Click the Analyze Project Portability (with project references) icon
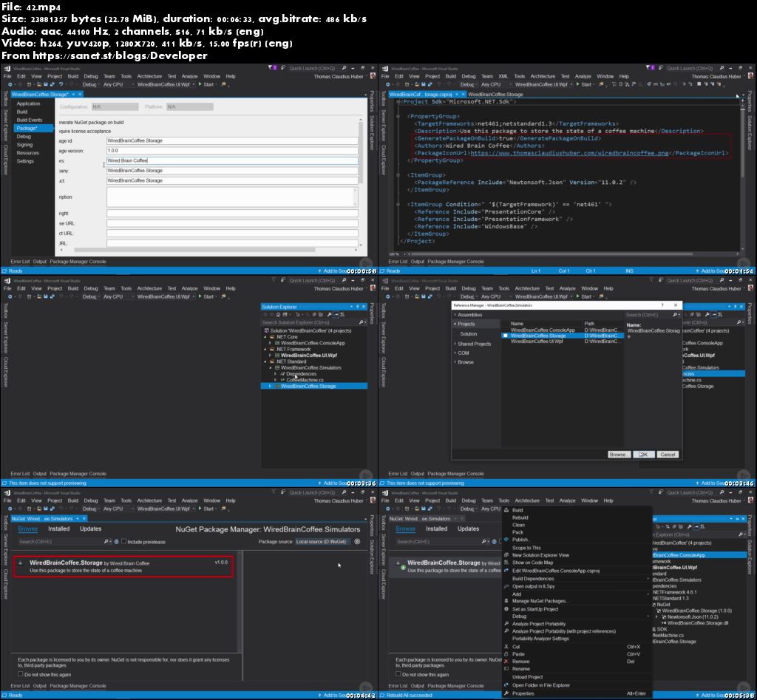This screenshot has height=700, width=757. tap(506, 631)
